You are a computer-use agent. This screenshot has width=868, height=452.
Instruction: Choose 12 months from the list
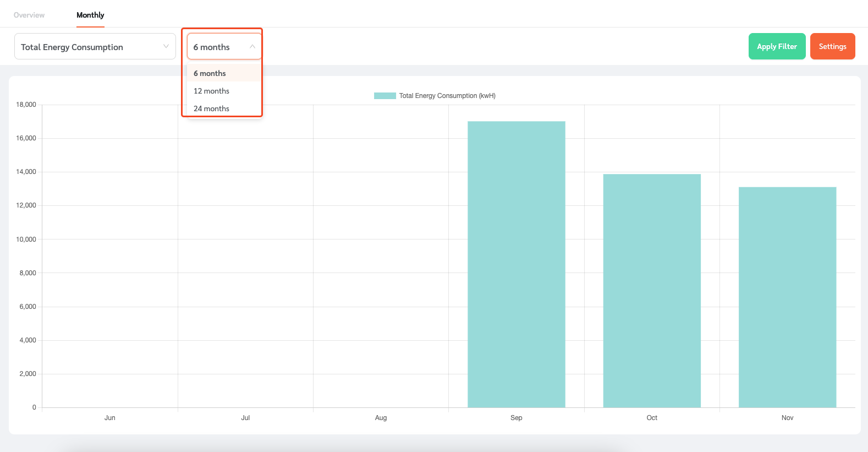[x=224, y=91]
